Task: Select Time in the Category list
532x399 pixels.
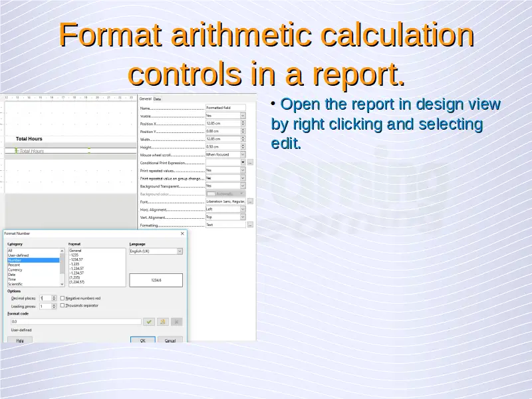Action: pyautogui.click(x=33, y=279)
